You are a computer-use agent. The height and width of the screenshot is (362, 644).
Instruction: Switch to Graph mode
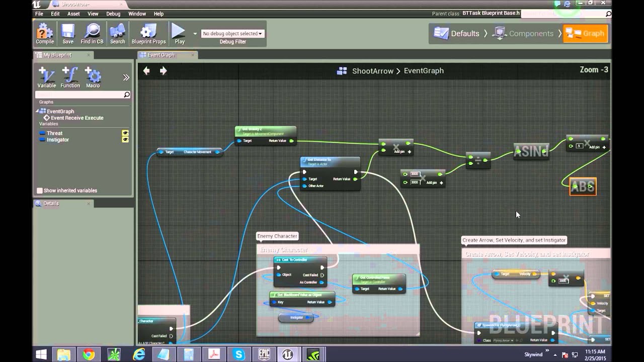tap(585, 34)
